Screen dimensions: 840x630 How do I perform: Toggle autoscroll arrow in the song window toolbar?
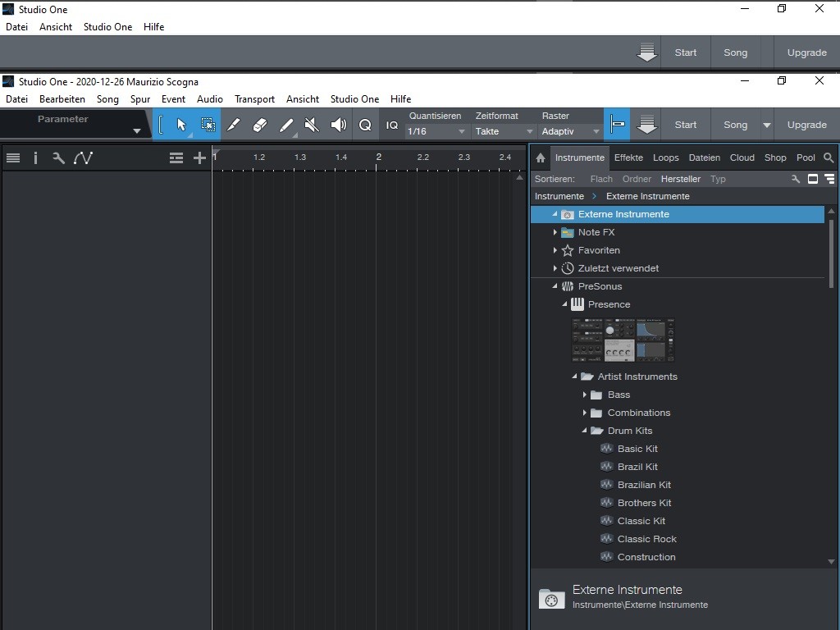click(647, 125)
